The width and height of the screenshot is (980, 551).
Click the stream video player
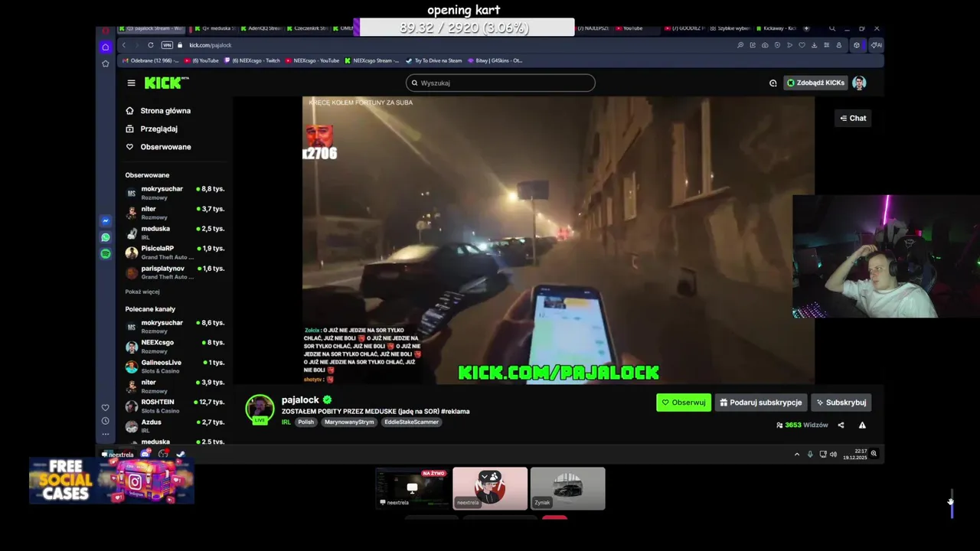pyautogui.click(x=558, y=240)
